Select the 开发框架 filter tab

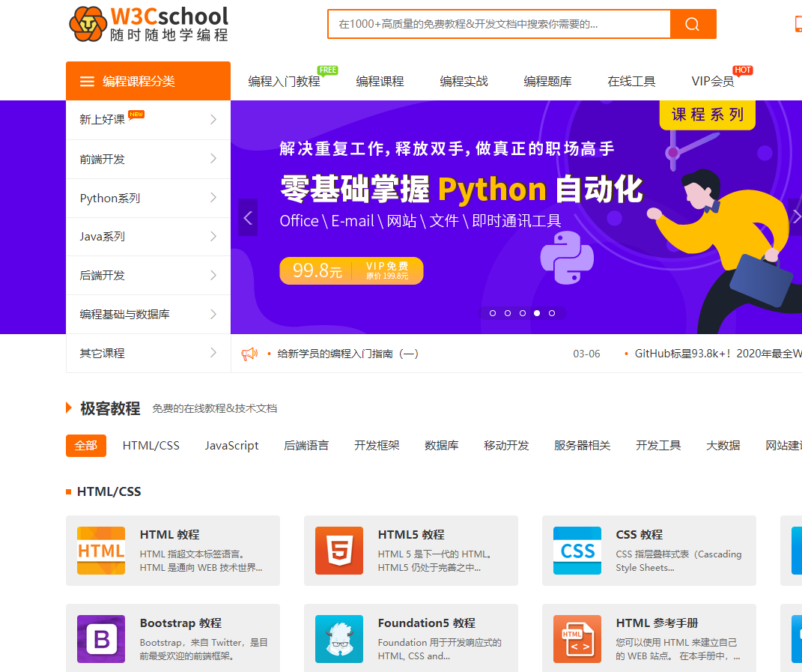point(377,445)
